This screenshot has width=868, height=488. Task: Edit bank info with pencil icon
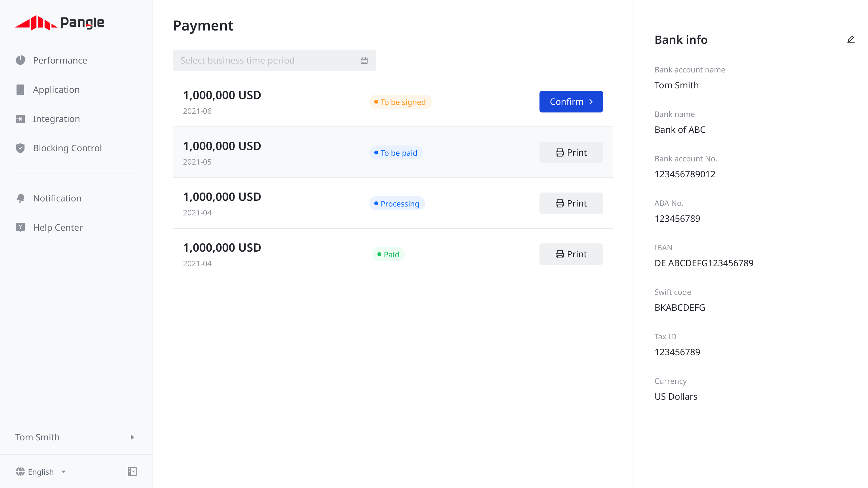pyautogui.click(x=851, y=40)
